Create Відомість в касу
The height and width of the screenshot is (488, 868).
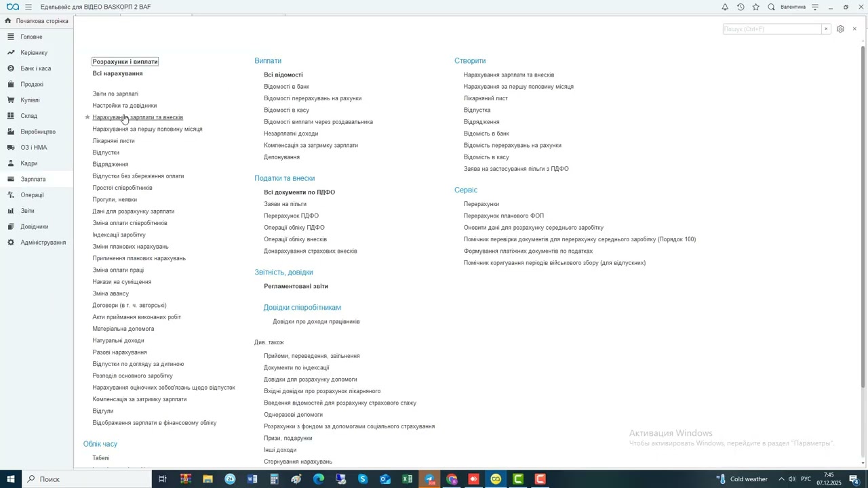(x=486, y=157)
